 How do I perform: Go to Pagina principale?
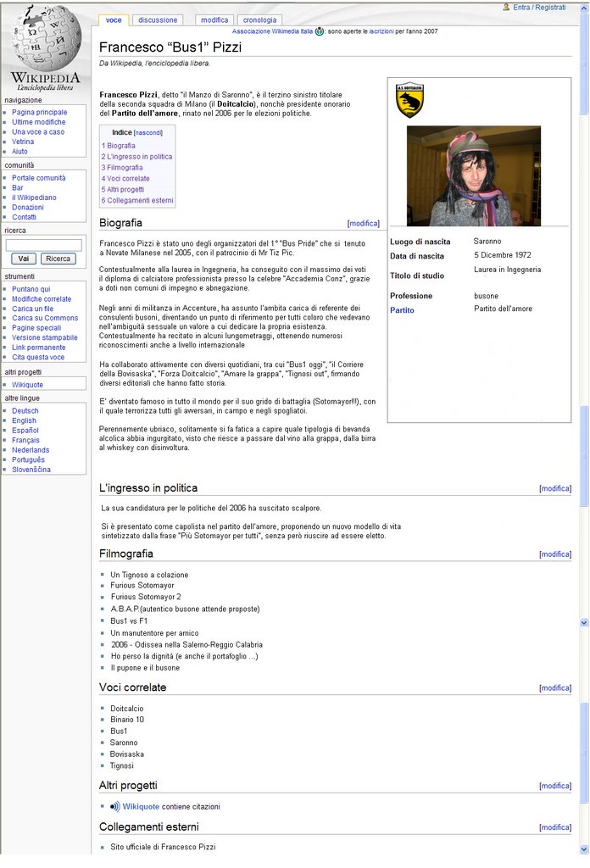click(x=39, y=113)
